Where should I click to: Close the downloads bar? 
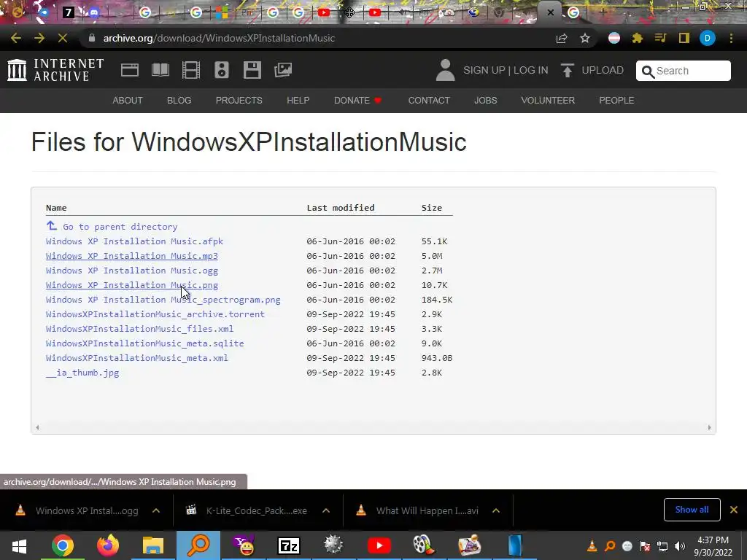click(x=734, y=510)
